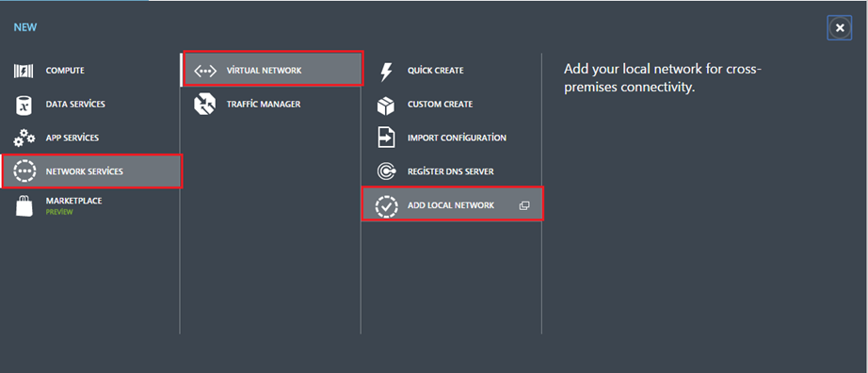Select ADD LOCAL NETWORK option
The height and width of the screenshot is (373, 868).
click(x=451, y=205)
